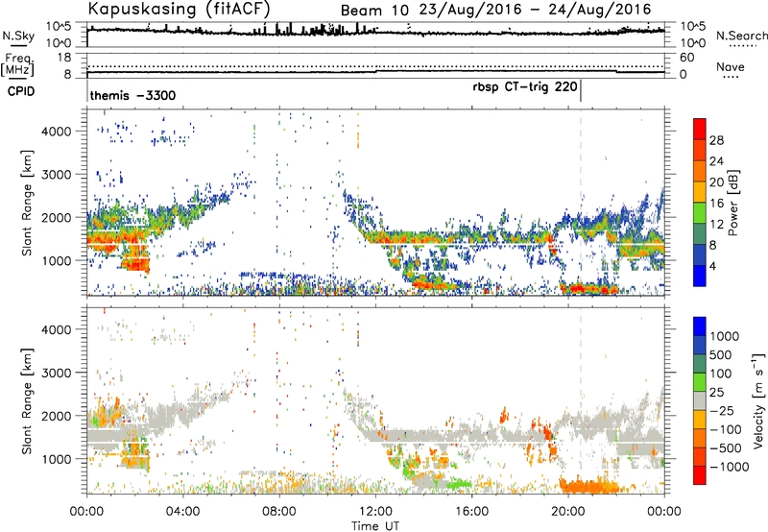
Task: Click the "Nave" legend label
Action: pyautogui.click(x=731, y=67)
